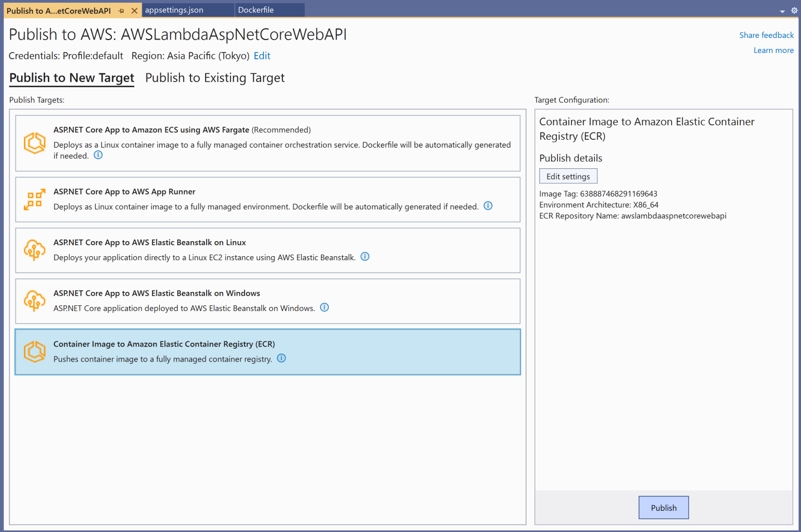
Task: Select Elastic Beanstalk on Windows target
Action: pyautogui.click(x=268, y=301)
